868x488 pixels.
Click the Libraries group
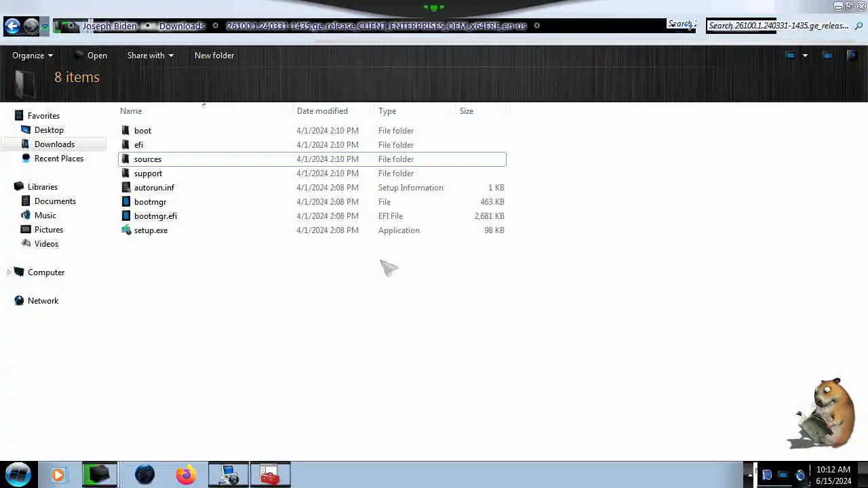pos(42,187)
